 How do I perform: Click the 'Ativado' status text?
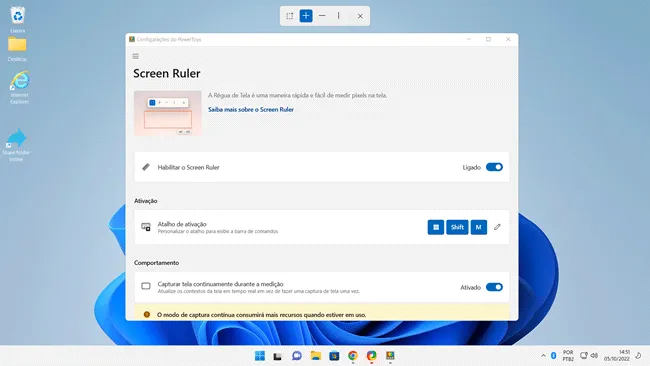point(471,287)
